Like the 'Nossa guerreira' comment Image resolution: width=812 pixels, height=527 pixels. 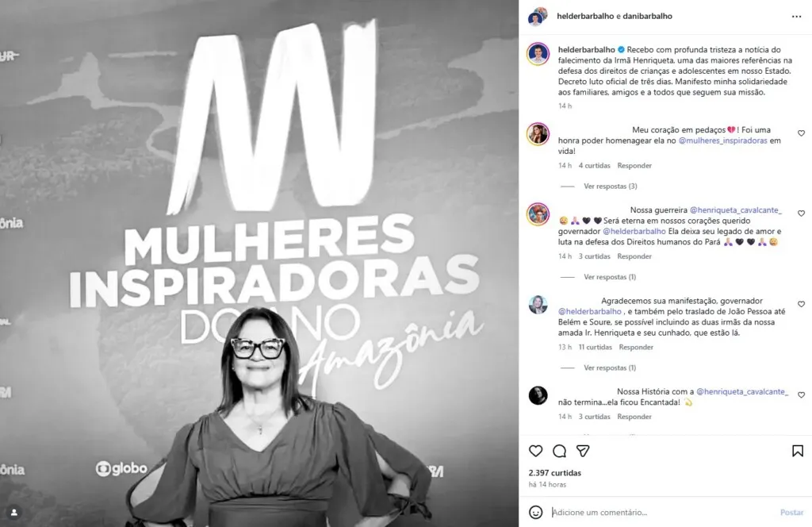click(801, 213)
